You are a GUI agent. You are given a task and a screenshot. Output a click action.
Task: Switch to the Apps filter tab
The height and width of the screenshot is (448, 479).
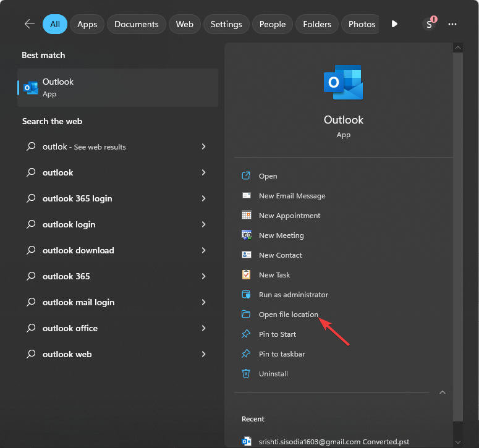(87, 24)
